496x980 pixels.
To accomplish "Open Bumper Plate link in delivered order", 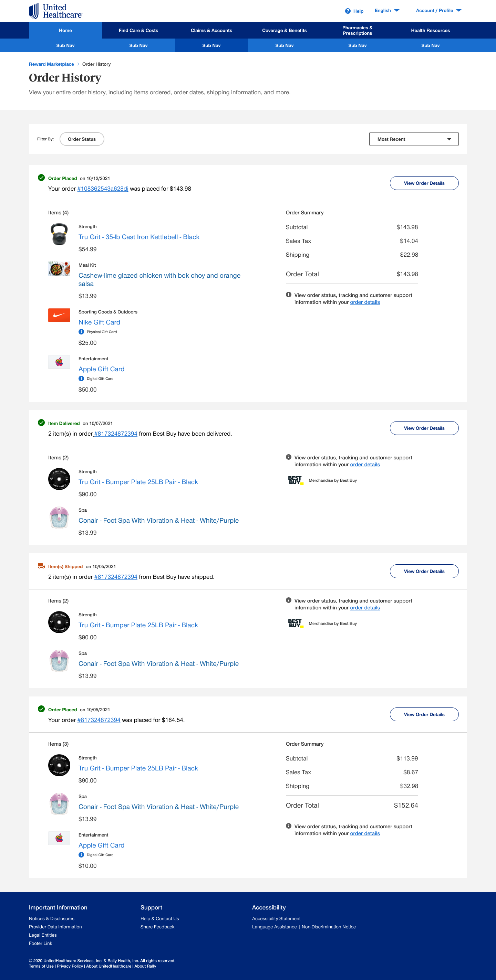I will pos(138,482).
